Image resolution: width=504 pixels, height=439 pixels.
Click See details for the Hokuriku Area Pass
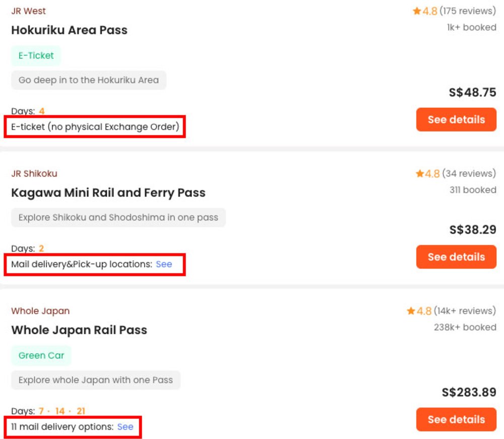coord(456,119)
